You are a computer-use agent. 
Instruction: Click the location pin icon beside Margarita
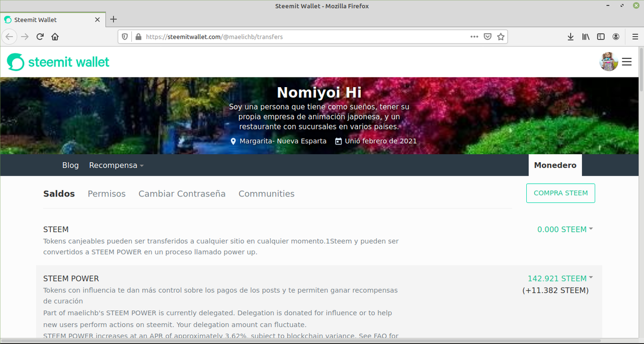pyautogui.click(x=233, y=141)
